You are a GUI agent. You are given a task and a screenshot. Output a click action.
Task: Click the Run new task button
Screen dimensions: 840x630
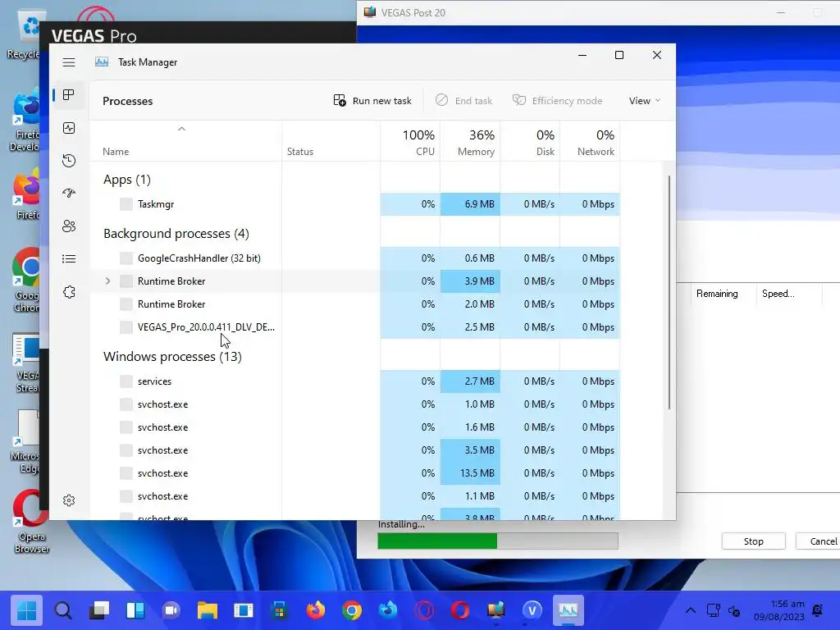point(372,101)
